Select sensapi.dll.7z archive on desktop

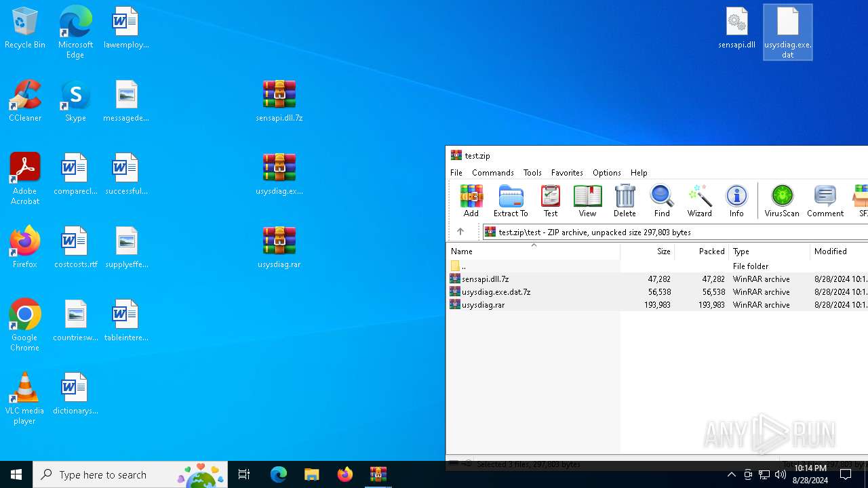tap(279, 102)
